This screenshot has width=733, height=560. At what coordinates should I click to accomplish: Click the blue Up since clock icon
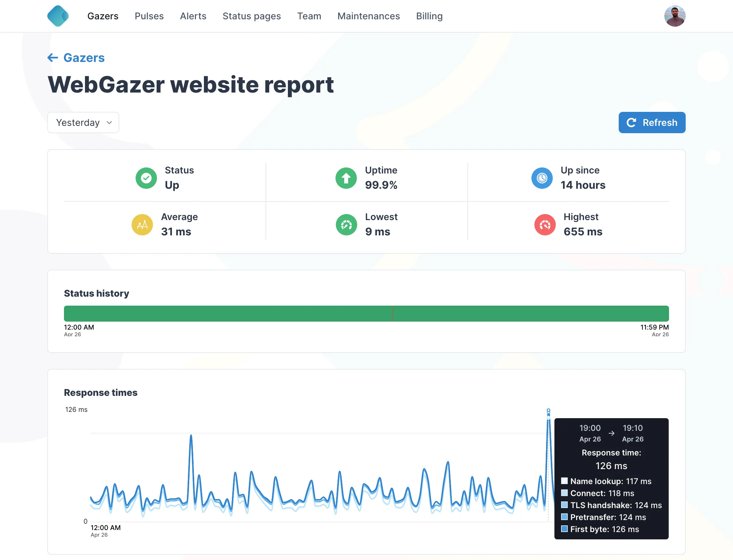point(541,178)
